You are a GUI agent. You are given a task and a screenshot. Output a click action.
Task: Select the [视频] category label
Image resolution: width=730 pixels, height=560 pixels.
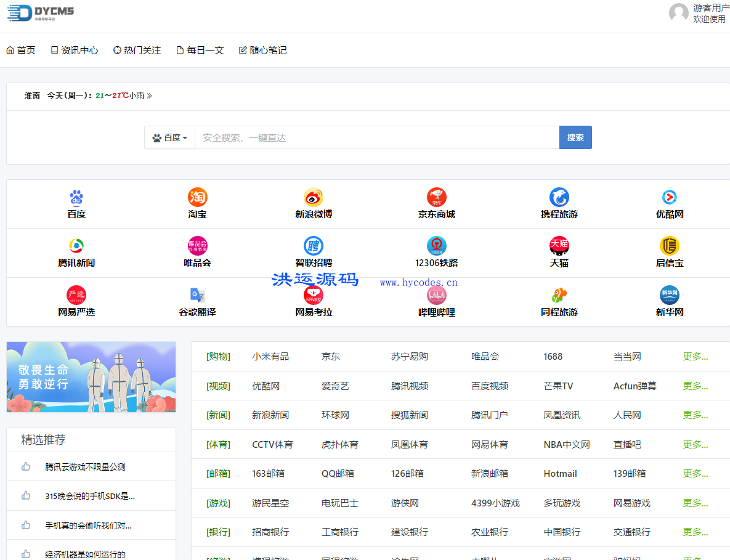218,386
